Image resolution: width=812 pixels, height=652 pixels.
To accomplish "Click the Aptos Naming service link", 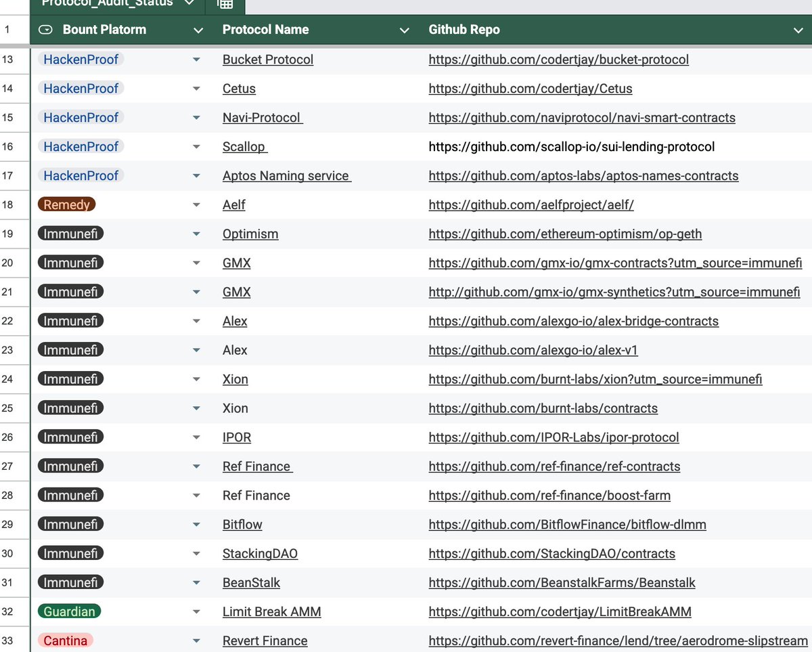I will point(287,176).
